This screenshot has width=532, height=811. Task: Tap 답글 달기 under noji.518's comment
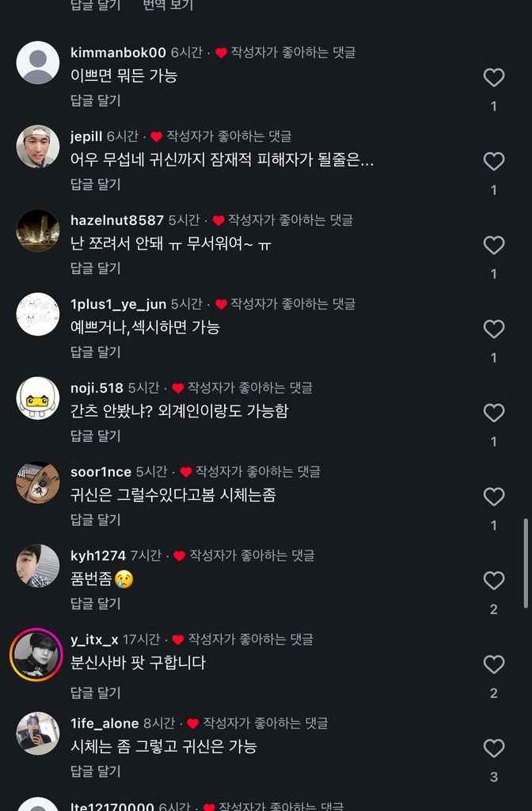[95, 436]
